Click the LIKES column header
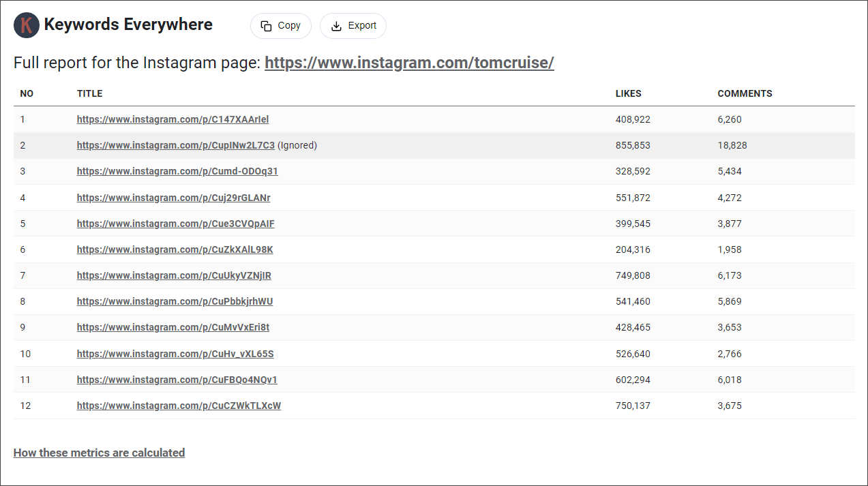 point(629,93)
